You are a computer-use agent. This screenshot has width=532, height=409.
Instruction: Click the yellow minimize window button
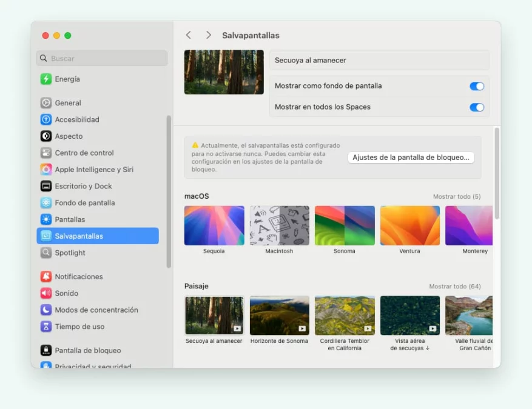pyautogui.click(x=56, y=35)
